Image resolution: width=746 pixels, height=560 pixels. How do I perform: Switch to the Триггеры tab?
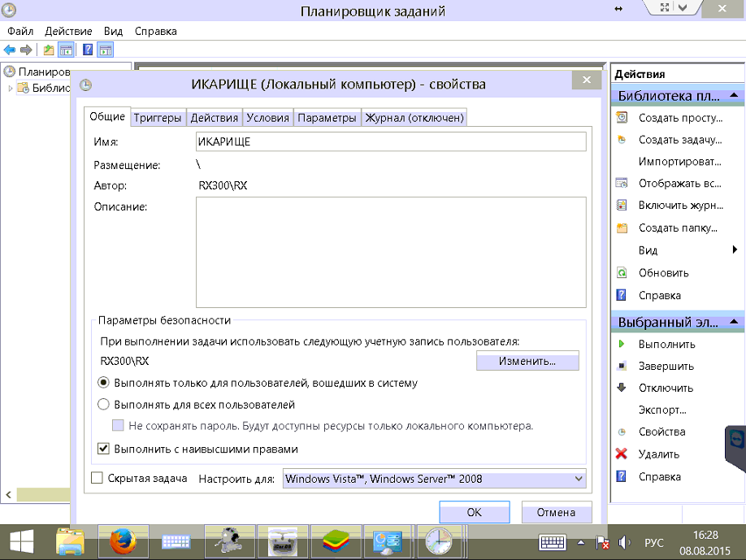(x=158, y=118)
